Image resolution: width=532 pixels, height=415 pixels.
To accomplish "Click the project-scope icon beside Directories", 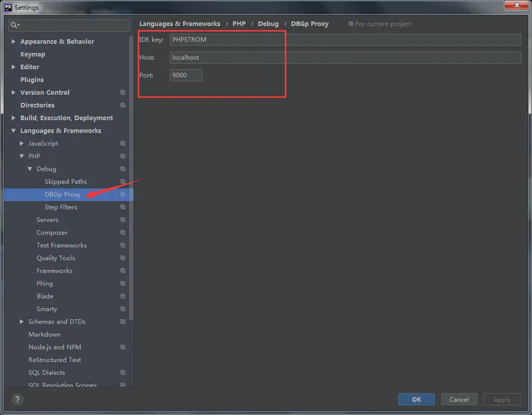I will click(x=123, y=105).
